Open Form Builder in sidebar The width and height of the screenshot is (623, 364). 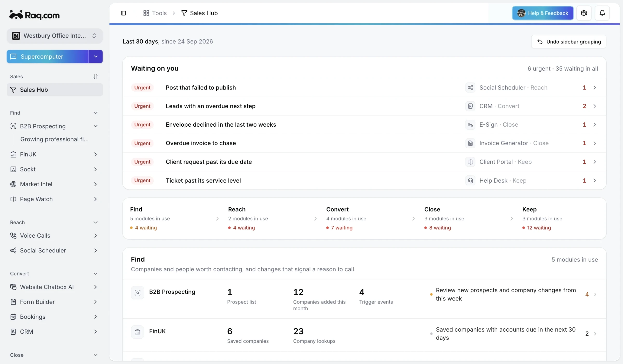point(55,302)
